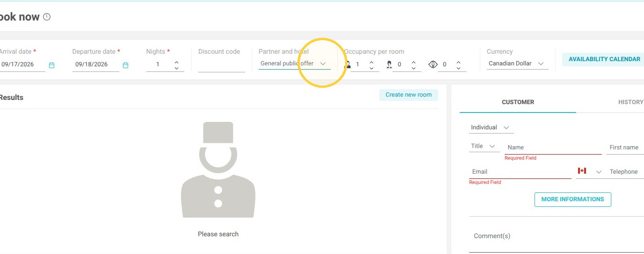The width and height of the screenshot is (644, 254).
Task: Open the AVAILABILITY CALENDAR
Action: 604,59
